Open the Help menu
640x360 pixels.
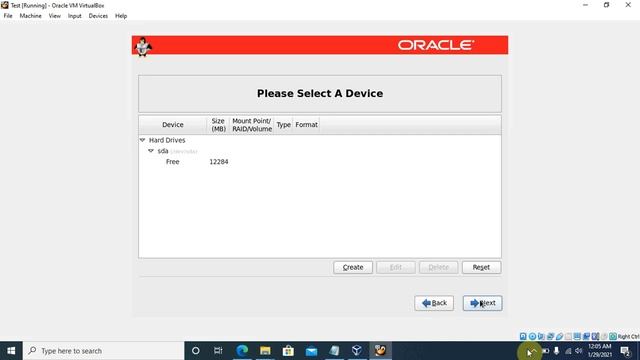point(121,16)
